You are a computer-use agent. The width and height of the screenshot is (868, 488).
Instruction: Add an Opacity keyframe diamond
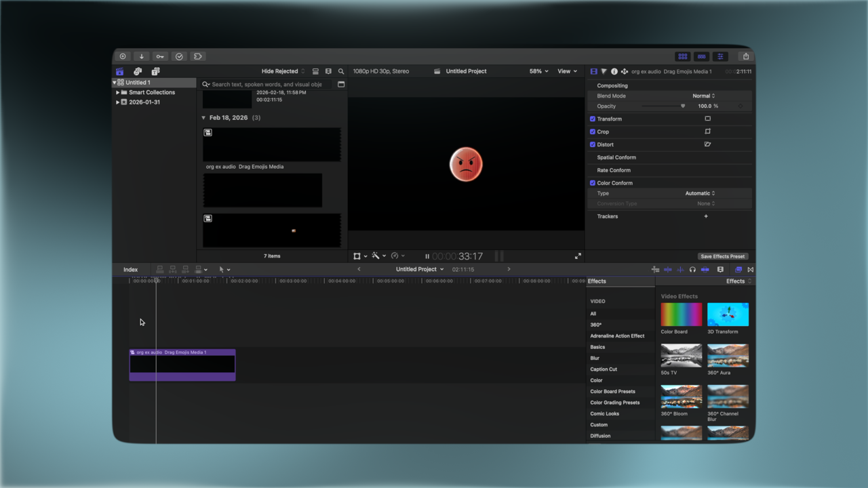[x=741, y=106]
